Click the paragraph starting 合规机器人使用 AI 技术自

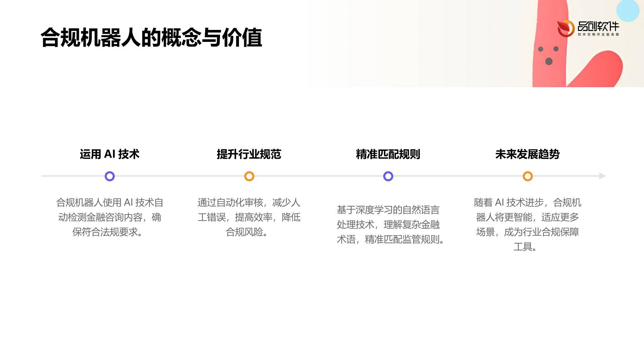point(110,217)
